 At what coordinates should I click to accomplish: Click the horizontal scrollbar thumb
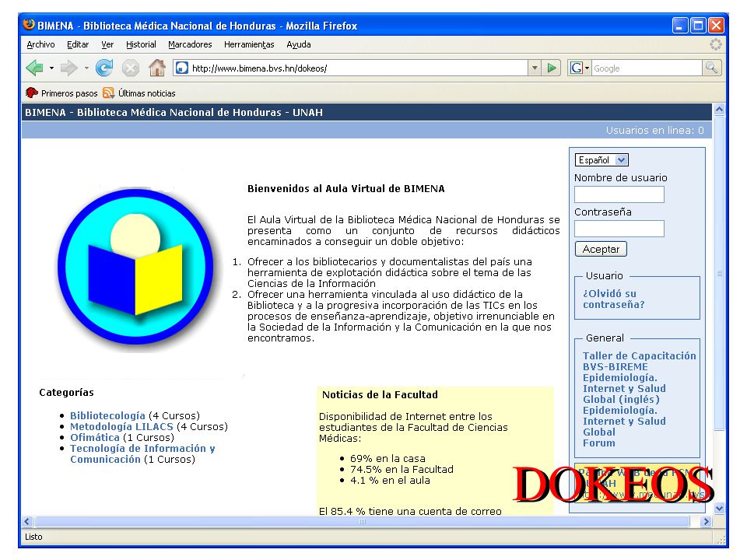[x=362, y=521]
